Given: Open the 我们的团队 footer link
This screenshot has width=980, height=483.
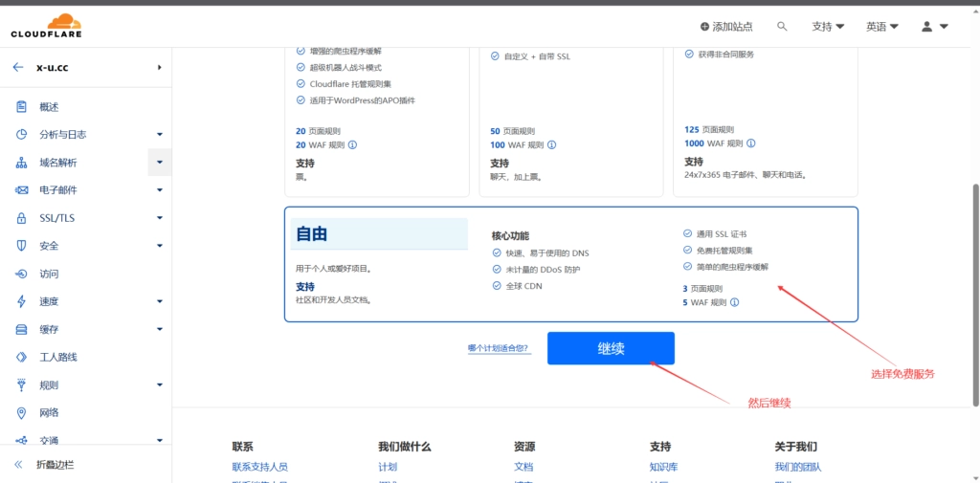Looking at the screenshot, I should [798, 467].
